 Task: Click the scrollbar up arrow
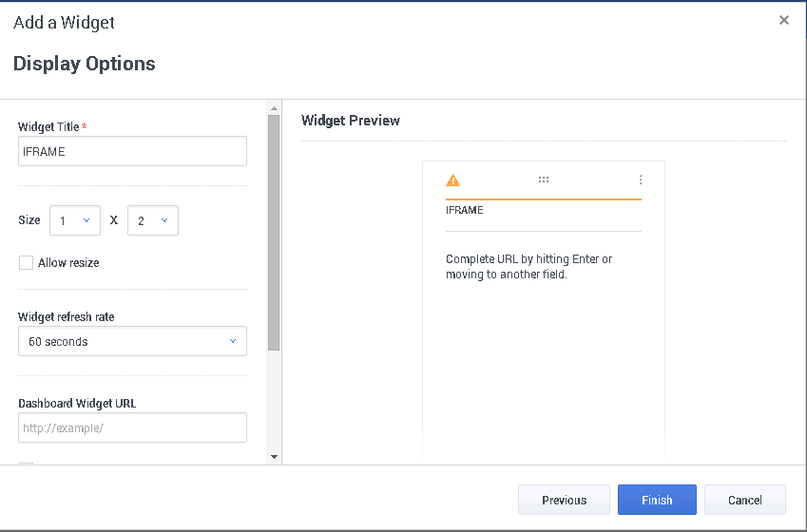[x=274, y=108]
